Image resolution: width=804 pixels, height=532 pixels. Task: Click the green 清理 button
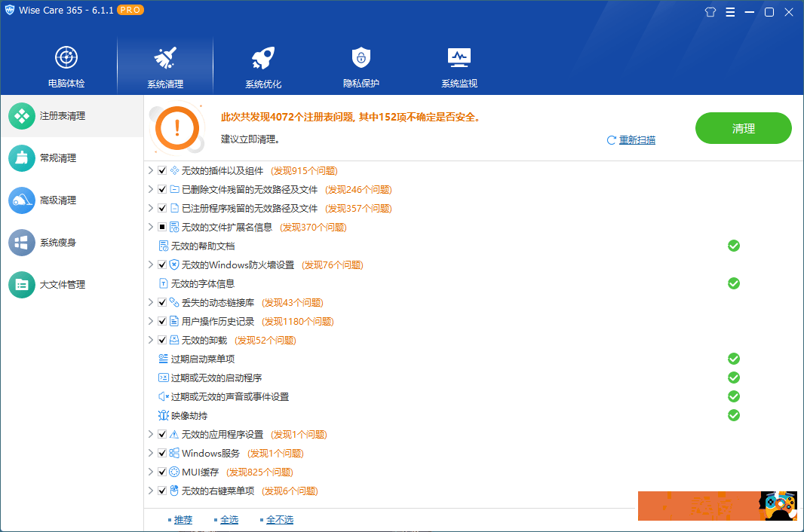point(743,128)
